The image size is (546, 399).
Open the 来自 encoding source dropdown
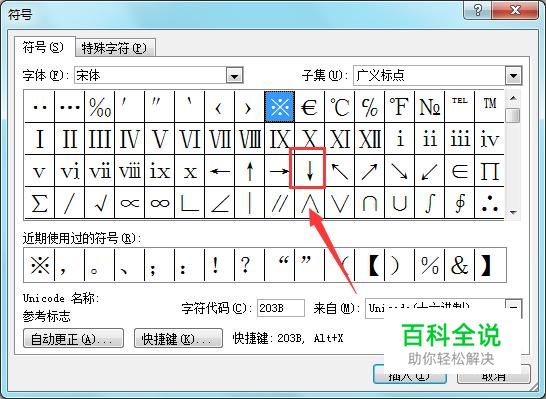pos(514,308)
